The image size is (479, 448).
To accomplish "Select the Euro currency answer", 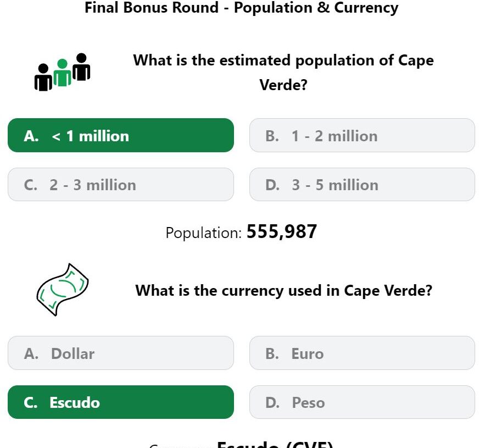I will click(362, 353).
